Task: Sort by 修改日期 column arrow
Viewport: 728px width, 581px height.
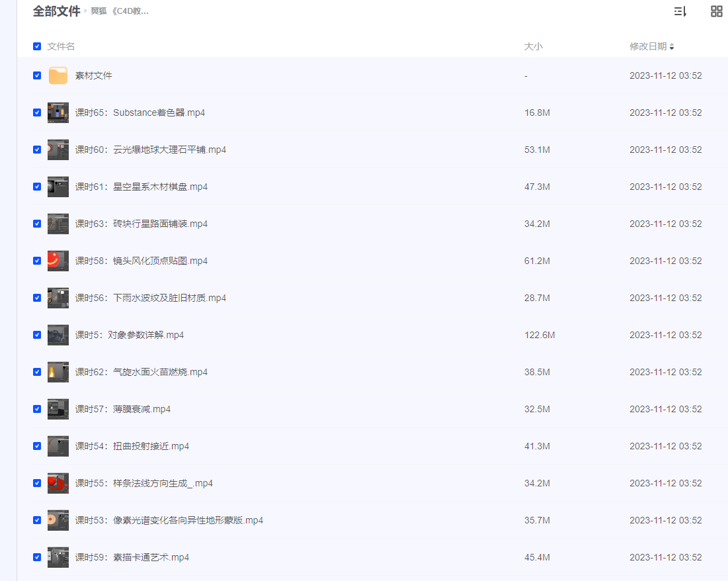Action: tap(672, 47)
